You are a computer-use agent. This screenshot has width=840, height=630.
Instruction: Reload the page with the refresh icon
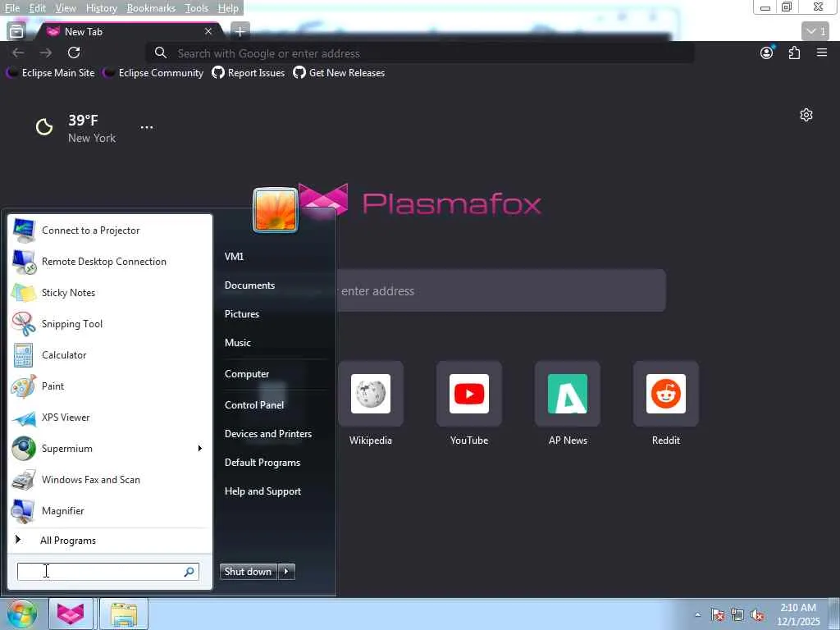pos(74,52)
